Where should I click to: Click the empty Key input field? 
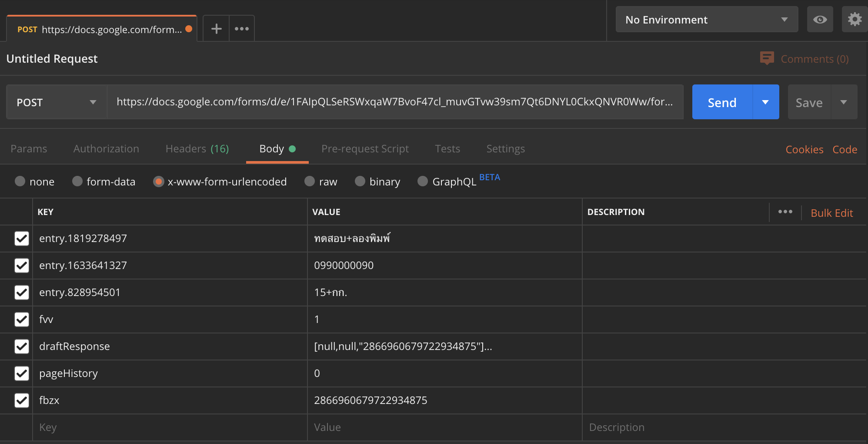tap(170, 427)
